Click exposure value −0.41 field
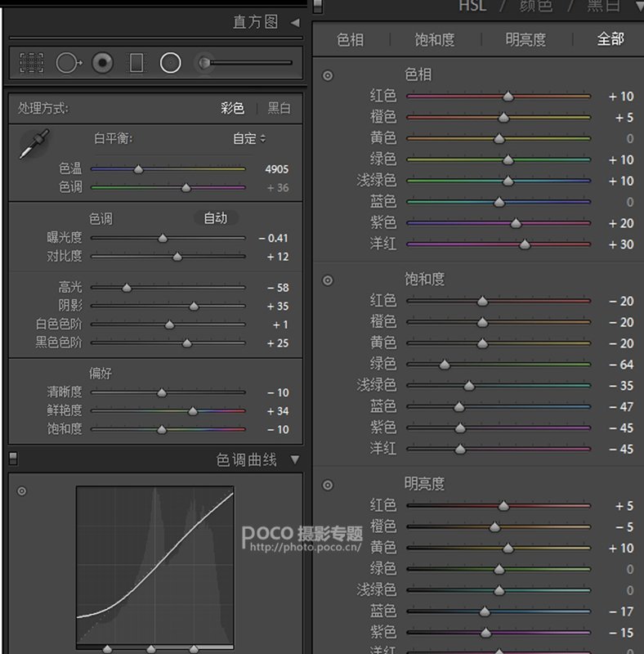Viewport: 644px width, 654px height. (x=273, y=238)
